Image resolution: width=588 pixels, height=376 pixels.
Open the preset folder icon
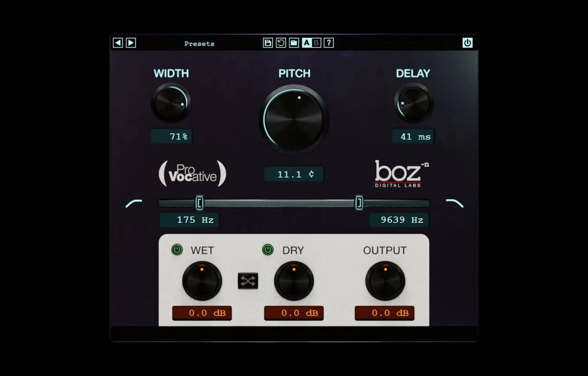pos(294,43)
